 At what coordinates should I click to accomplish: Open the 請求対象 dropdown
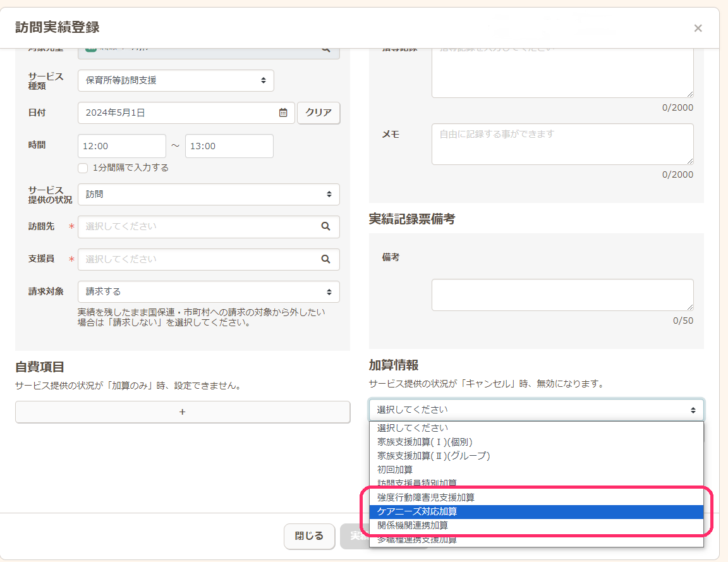pyautogui.click(x=208, y=292)
